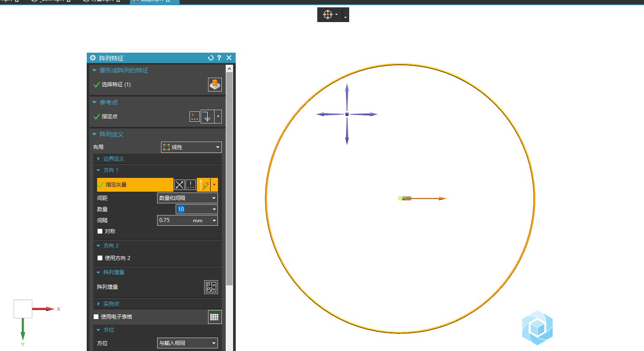Enable the 对称 checkbox
Viewport: 644px width, 351px height.
pyautogui.click(x=100, y=231)
